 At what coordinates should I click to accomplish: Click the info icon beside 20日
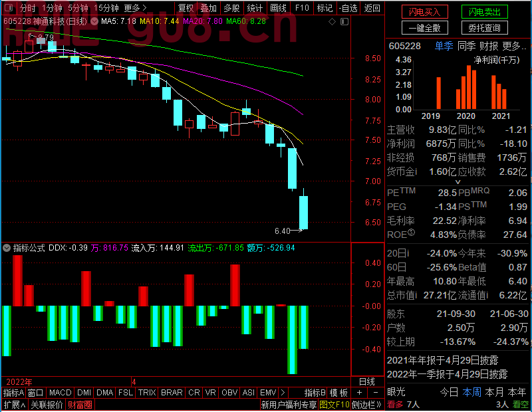[x=408, y=253]
